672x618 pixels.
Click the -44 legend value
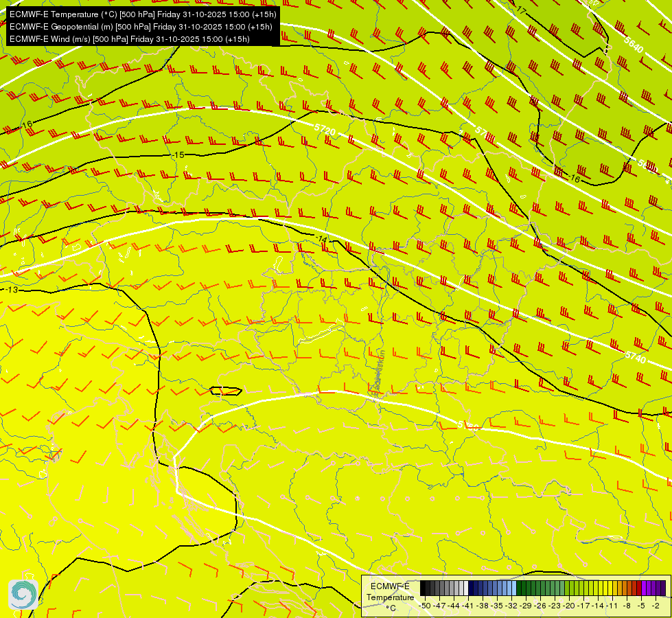(454, 606)
